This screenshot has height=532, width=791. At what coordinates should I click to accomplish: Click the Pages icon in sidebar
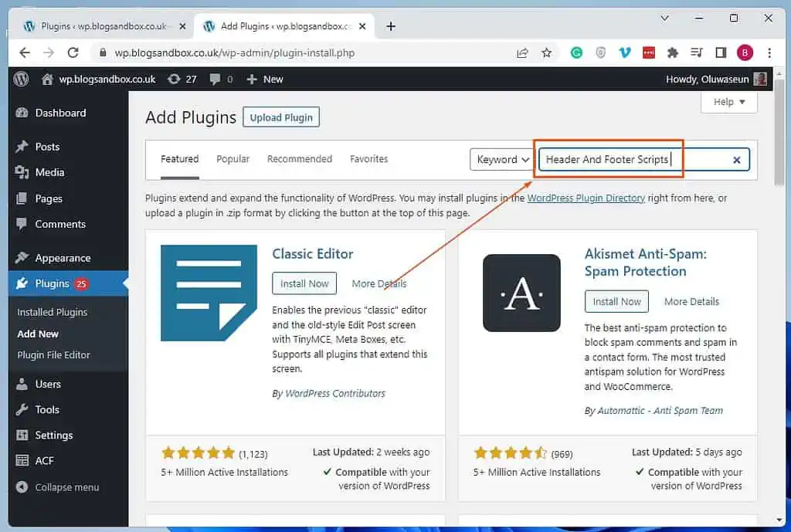click(22, 198)
